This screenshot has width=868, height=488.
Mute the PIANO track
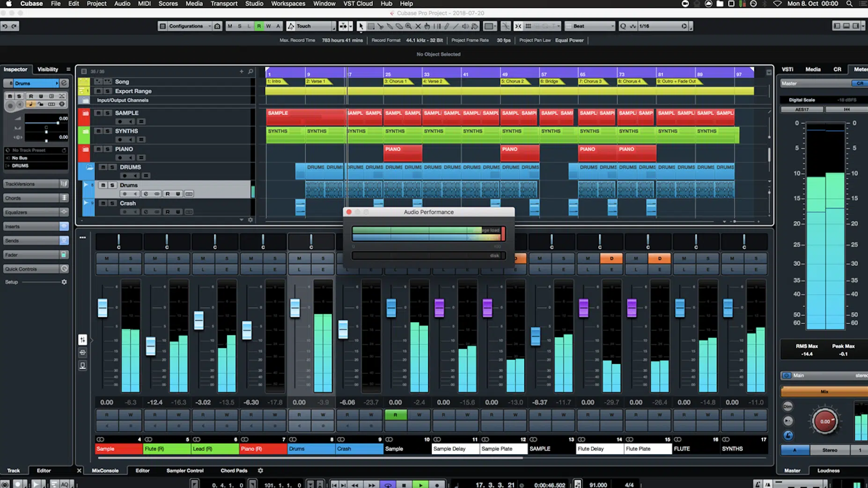click(x=98, y=149)
